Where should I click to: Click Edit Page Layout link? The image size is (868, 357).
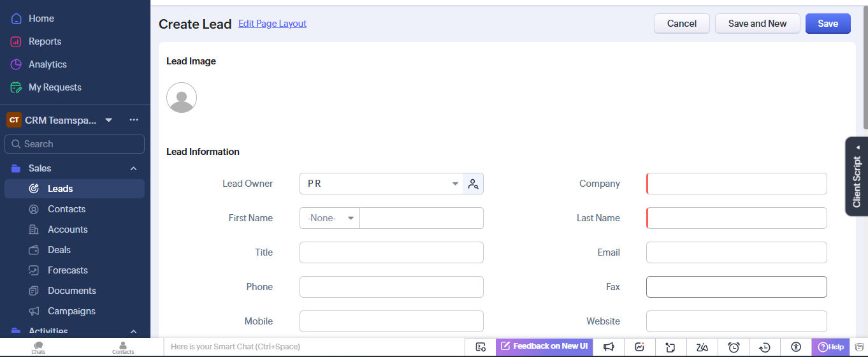[272, 24]
